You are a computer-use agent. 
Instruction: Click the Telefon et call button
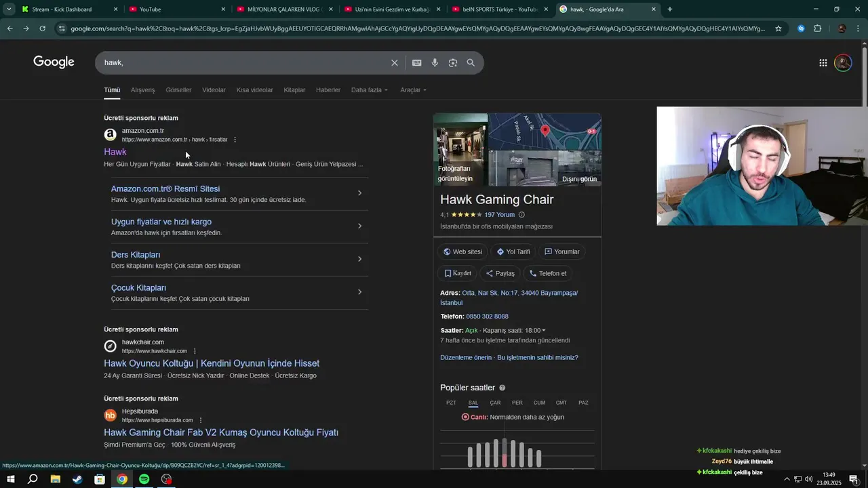click(x=548, y=273)
